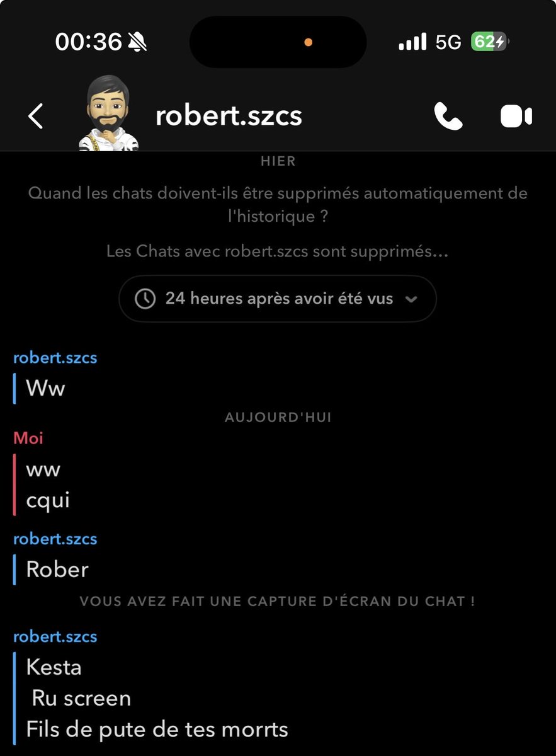
Task: Start a video call using camera icon
Action: pos(516,117)
